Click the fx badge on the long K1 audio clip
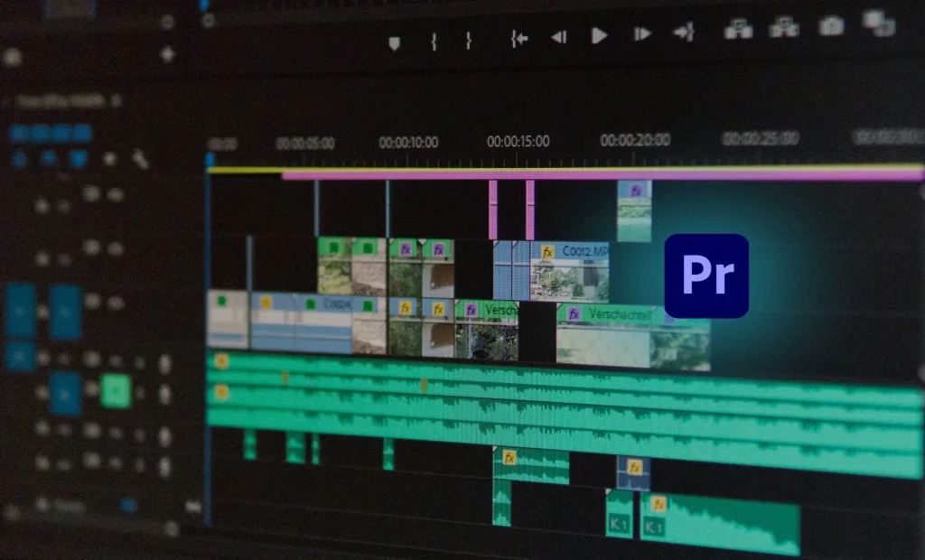This screenshot has width=925, height=560. (659, 504)
